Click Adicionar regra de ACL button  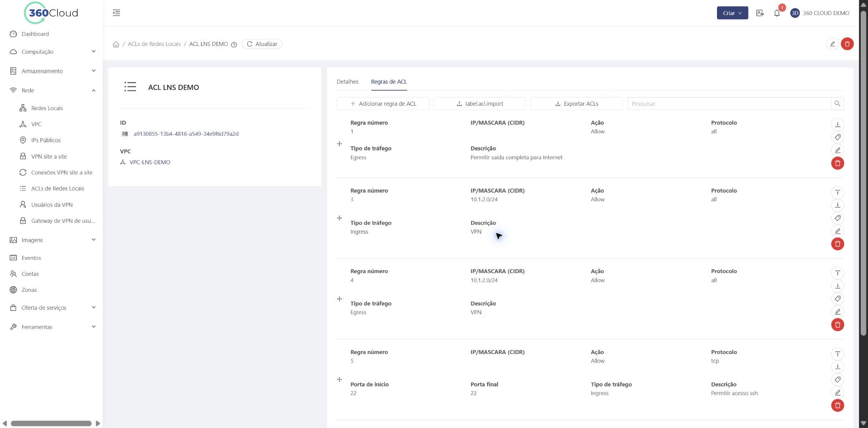383,104
